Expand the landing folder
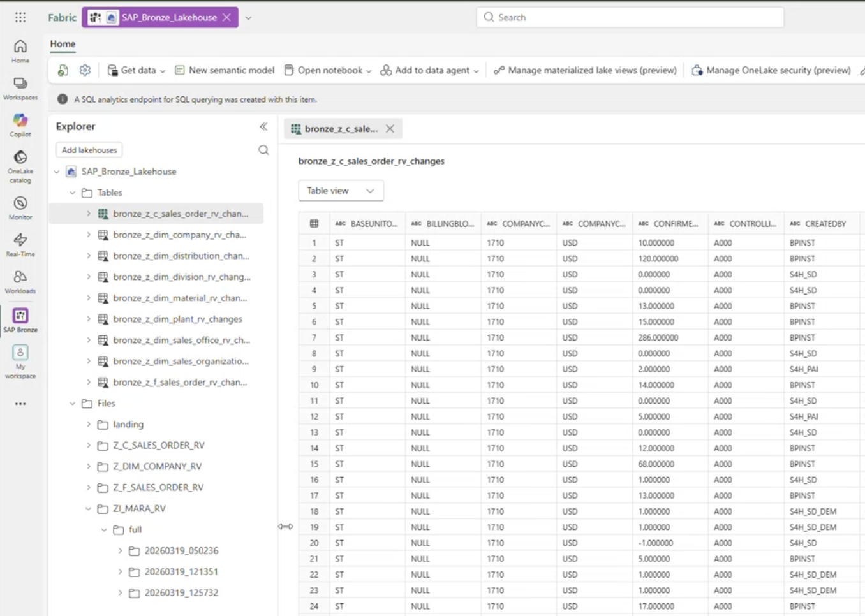Image resolution: width=865 pixels, height=616 pixels. (89, 424)
